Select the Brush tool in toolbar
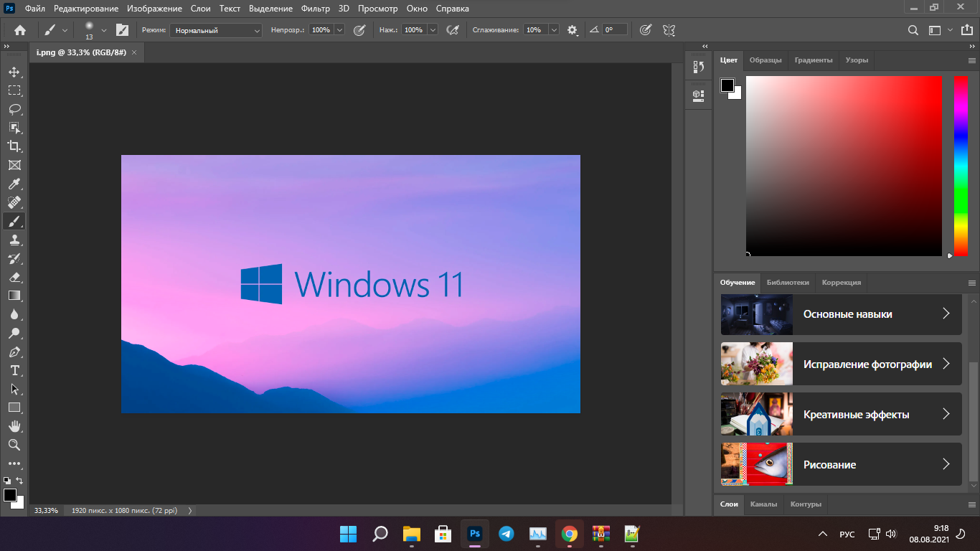Image resolution: width=980 pixels, height=551 pixels. (x=14, y=221)
